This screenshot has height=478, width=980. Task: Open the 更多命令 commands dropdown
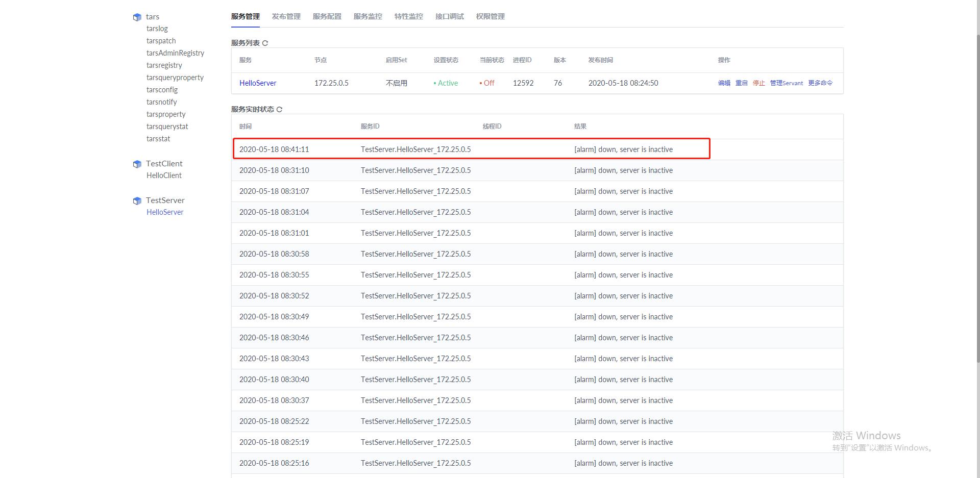[819, 83]
